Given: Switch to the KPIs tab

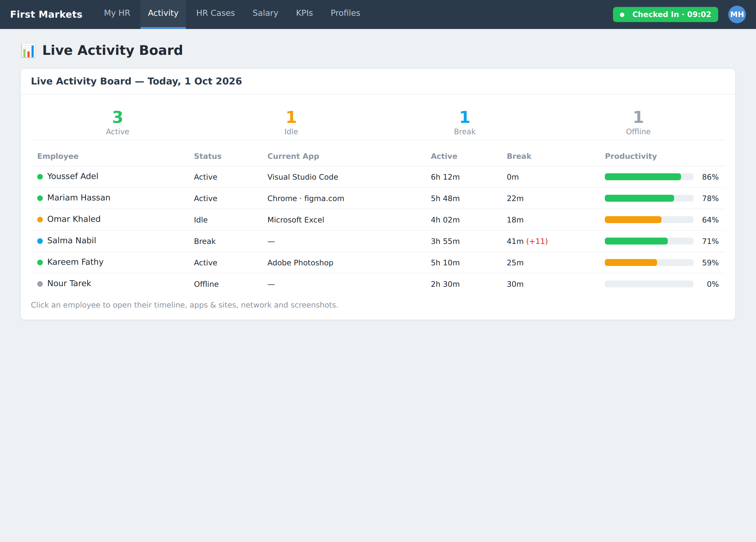Looking at the screenshot, I should pyautogui.click(x=304, y=13).
